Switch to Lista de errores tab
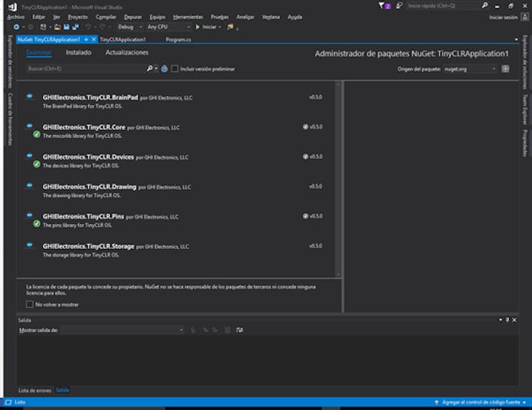Screen dimensions: 532x410 pyautogui.click(x=35, y=390)
